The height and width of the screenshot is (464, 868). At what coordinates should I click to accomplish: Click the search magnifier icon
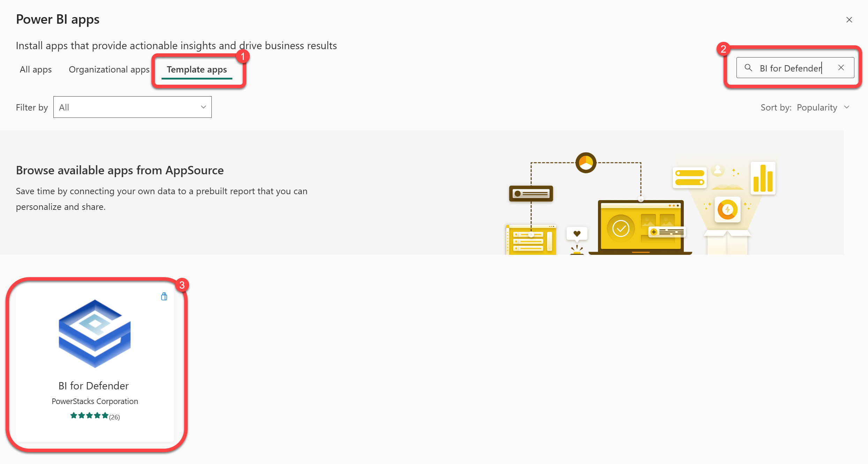tap(748, 68)
